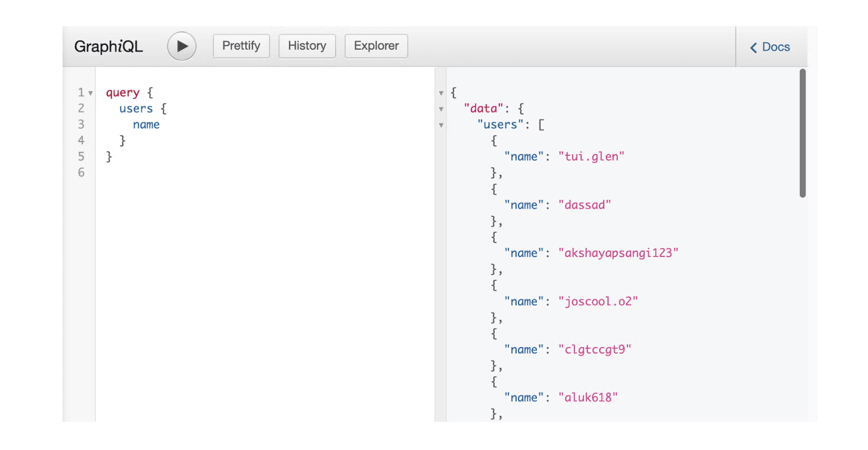Screen dimensions: 868x450
Task: Open the Explorer panel
Action: coord(376,46)
